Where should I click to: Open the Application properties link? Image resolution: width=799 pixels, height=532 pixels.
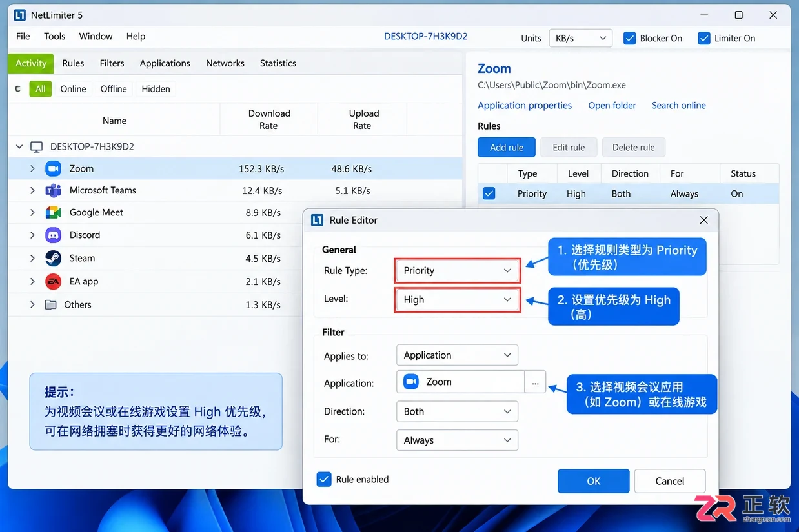[525, 106]
